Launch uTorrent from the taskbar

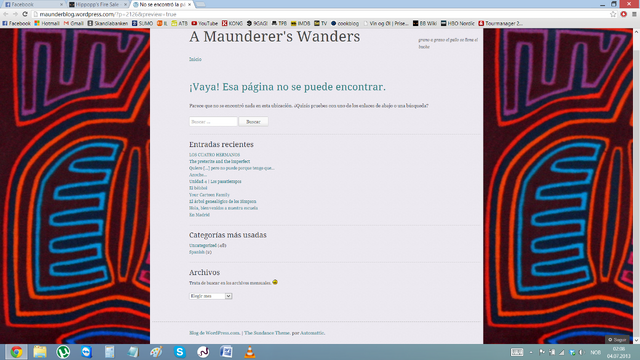(63, 352)
